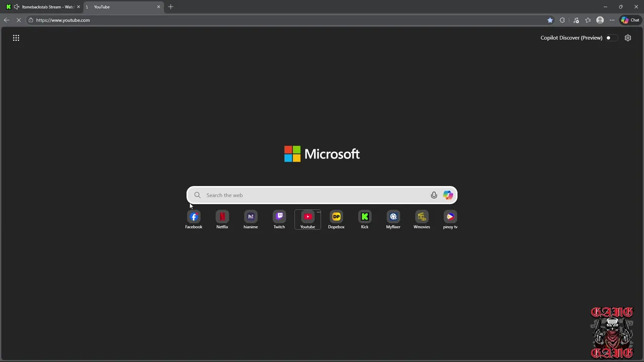The image size is (644, 362).
Task: Open the media control music icon
Action: click(x=576, y=20)
